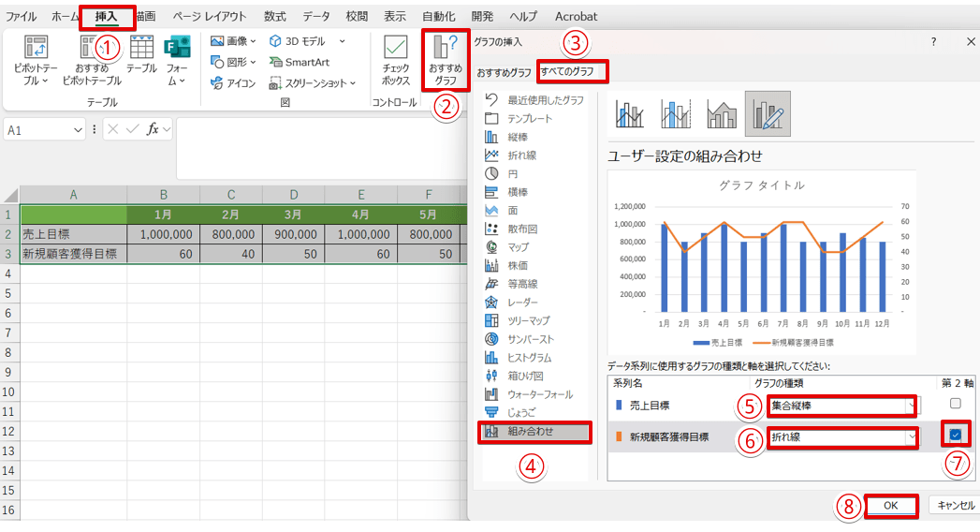980x532 pixels.
Task: Select the Treemap (ツリーマップ) chart type
Action: (528, 320)
